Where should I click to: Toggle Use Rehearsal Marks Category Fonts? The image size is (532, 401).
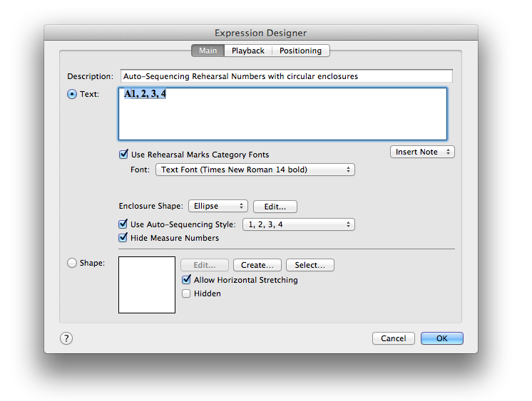[x=123, y=154]
